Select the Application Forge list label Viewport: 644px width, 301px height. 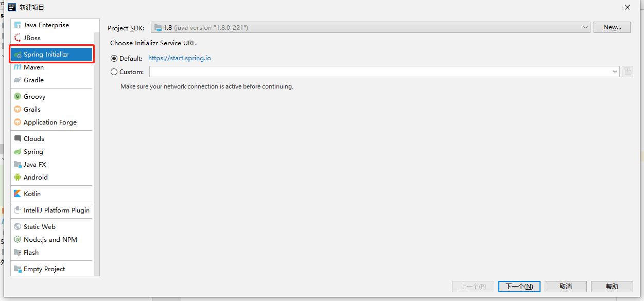(50, 122)
